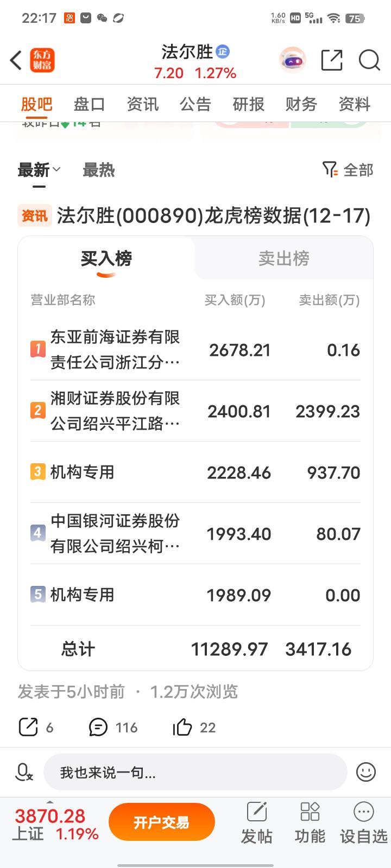Open the robot assistant avatar

[x=293, y=60]
